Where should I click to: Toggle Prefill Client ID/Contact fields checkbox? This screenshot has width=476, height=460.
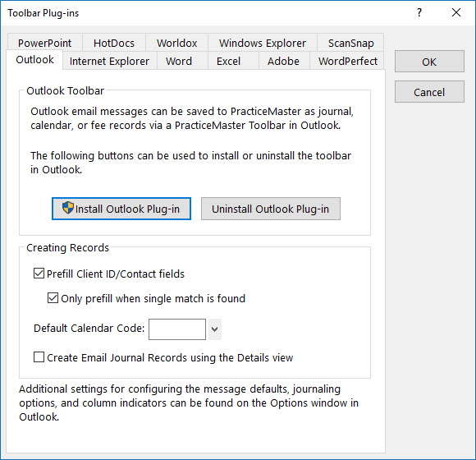point(39,274)
